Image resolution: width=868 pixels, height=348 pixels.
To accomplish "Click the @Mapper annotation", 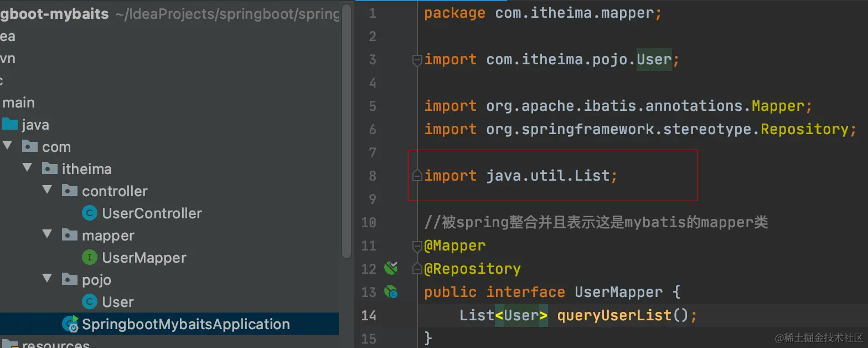I will pyautogui.click(x=454, y=245).
